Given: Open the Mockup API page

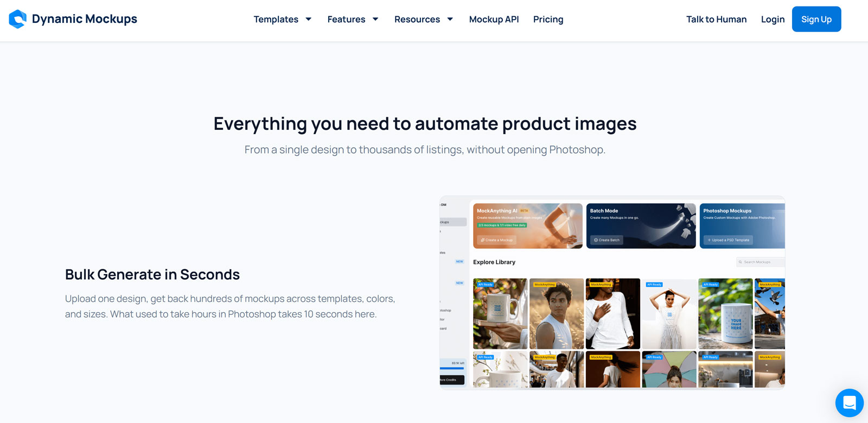Looking at the screenshot, I should pos(494,19).
